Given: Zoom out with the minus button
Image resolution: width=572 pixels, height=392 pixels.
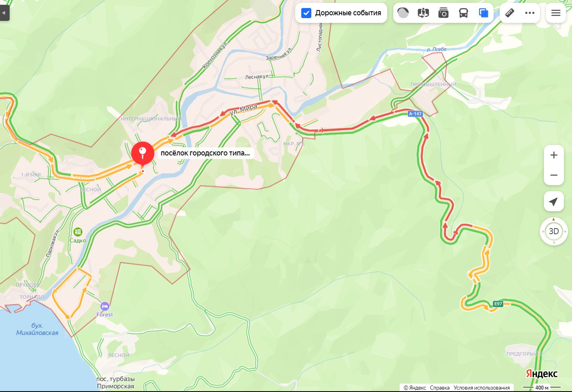Looking at the screenshot, I should [x=554, y=175].
